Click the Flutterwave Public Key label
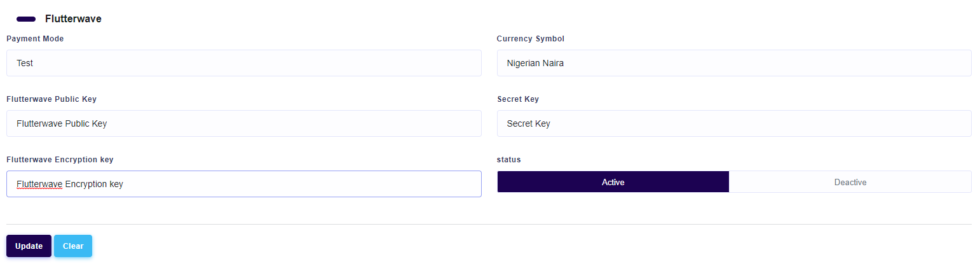The image size is (980, 266). tap(51, 99)
